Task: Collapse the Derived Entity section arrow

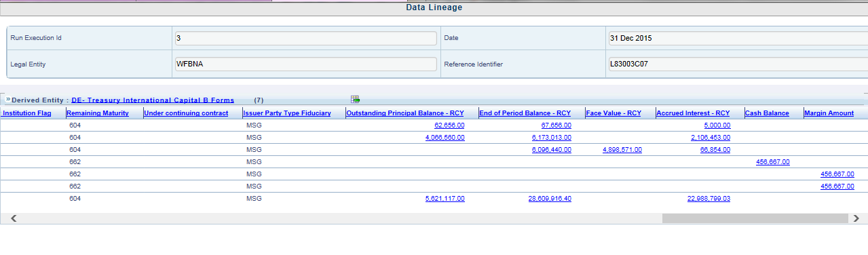Action: click(8, 100)
